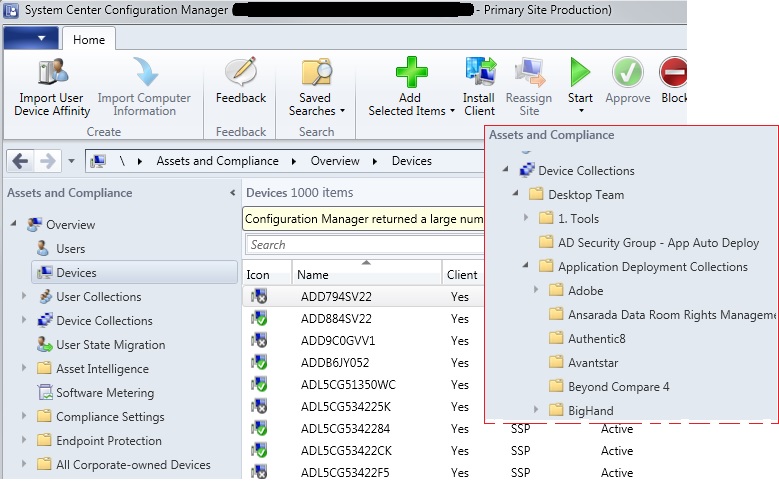Viewport: 779px width, 482px height.
Task: Click the application menu dropdown button
Action: pos(31,38)
